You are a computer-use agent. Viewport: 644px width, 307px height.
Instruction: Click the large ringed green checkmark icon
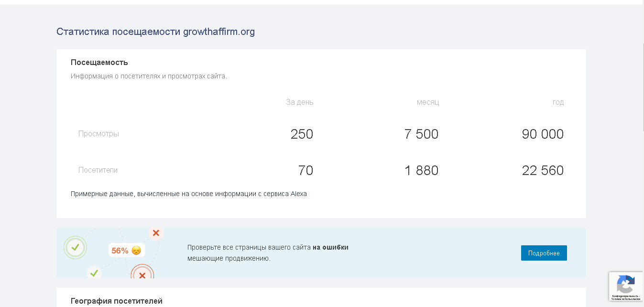click(75, 247)
